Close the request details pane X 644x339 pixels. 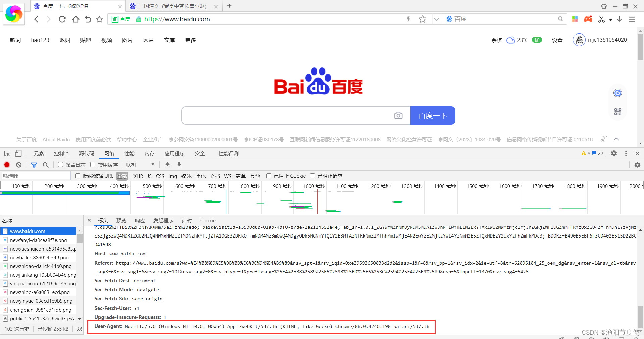click(89, 220)
